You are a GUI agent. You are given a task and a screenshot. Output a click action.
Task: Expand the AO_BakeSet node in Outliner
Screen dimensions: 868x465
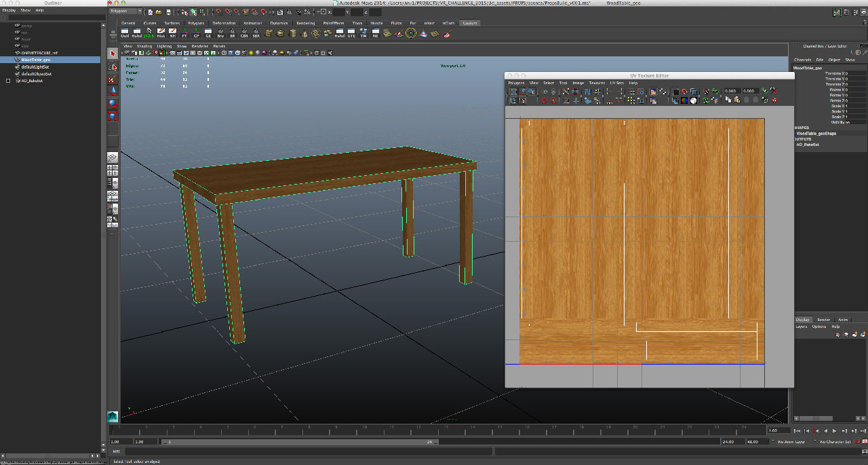8,81
